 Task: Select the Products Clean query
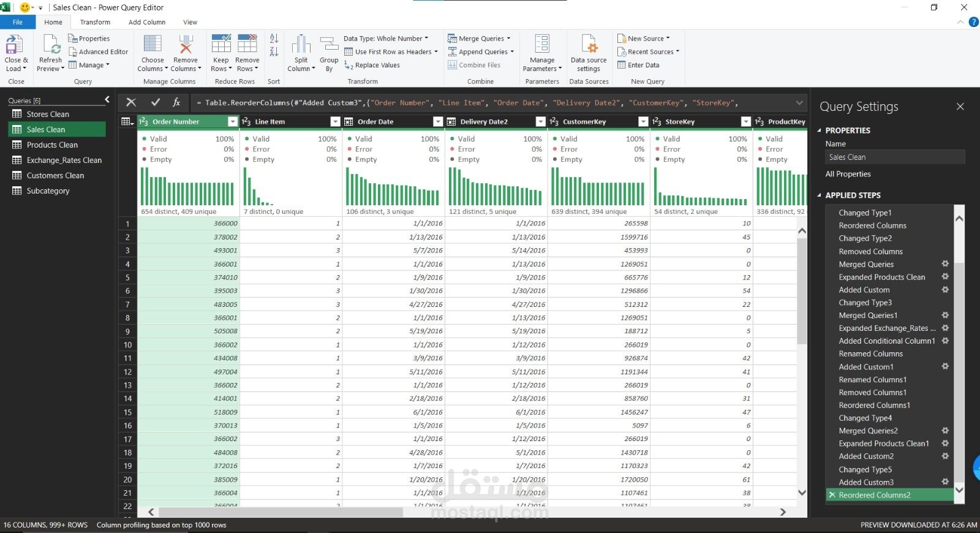[x=52, y=145]
